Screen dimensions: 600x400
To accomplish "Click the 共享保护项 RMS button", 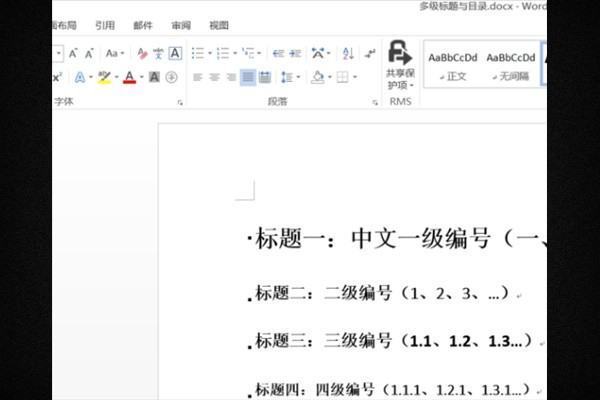I will (400, 65).
